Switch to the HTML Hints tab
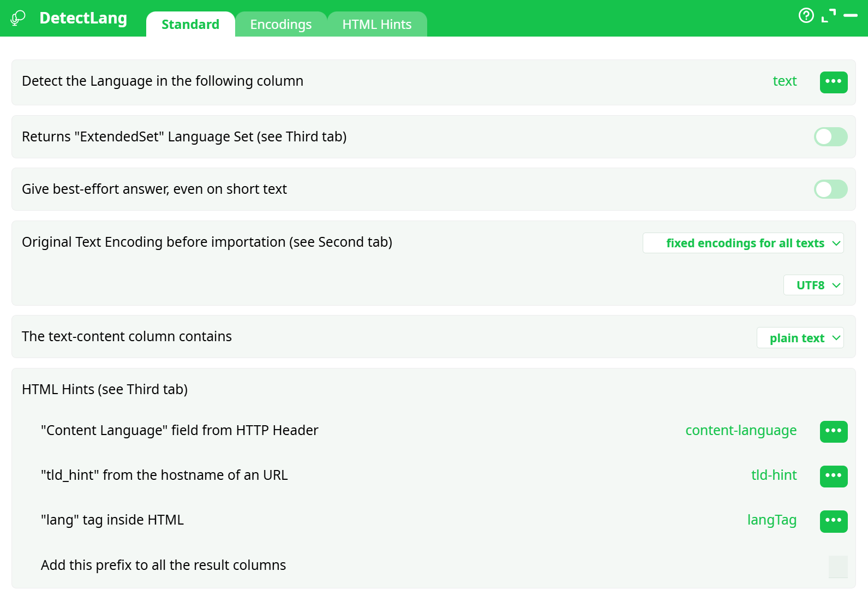The width and height of the screenshot is (868, 601). [377, 25]
